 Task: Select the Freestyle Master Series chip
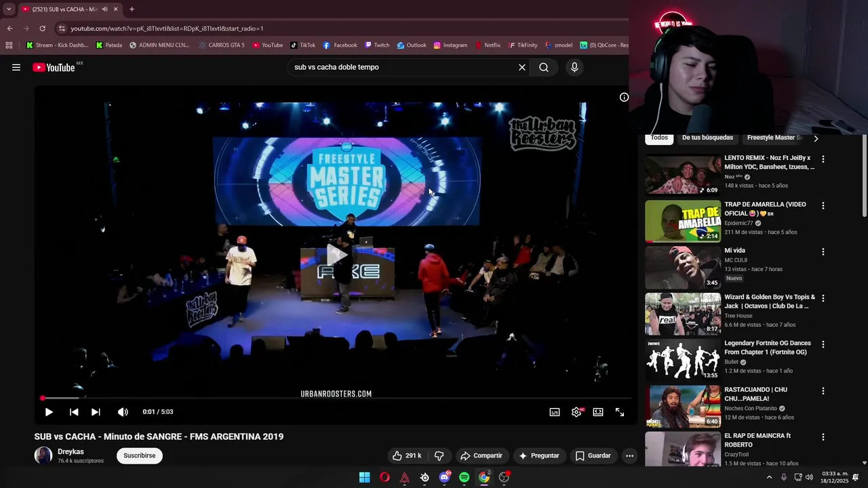click(x=774, y=138)
